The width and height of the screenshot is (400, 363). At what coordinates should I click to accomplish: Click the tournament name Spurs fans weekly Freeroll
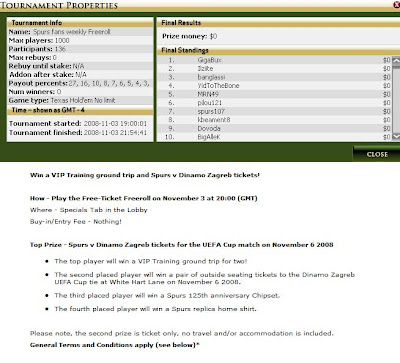[71, 32]
